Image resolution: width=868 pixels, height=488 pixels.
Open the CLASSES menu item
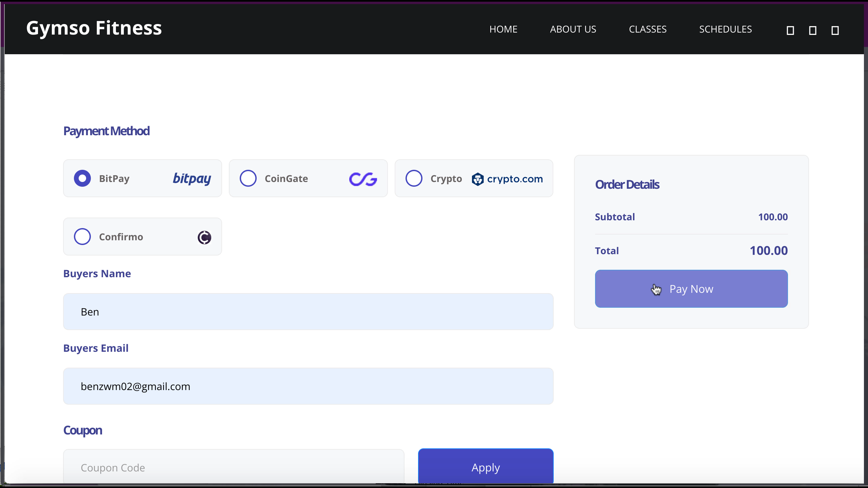point(648,29)
